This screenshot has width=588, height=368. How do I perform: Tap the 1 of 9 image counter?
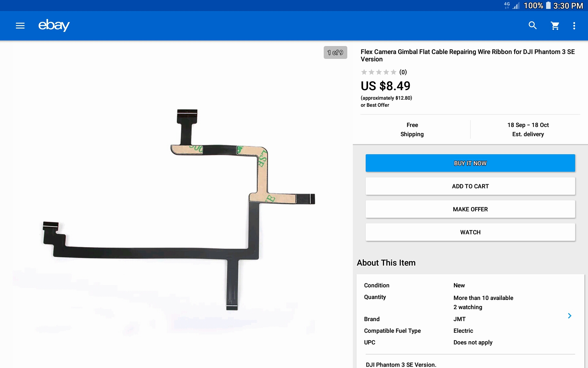(335, 52)
